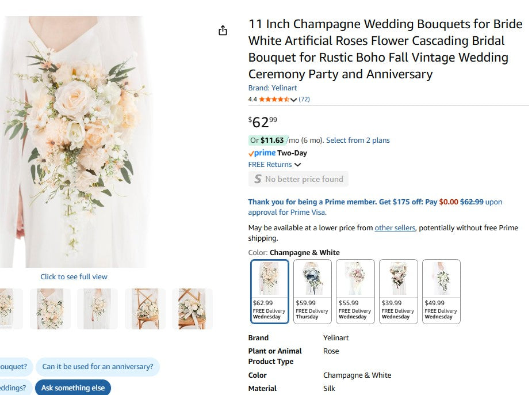Click Can it be used for an anniversary?

(x=98, y=367)
